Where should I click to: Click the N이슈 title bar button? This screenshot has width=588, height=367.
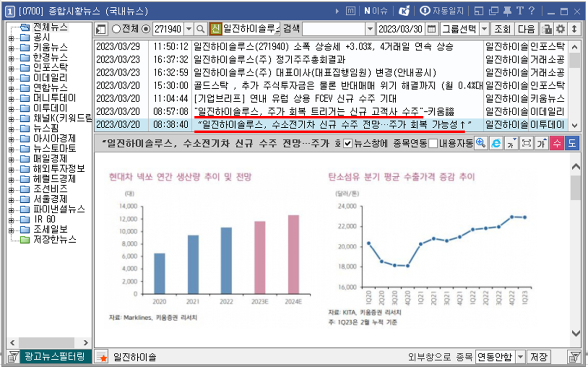tap(376, 11)
